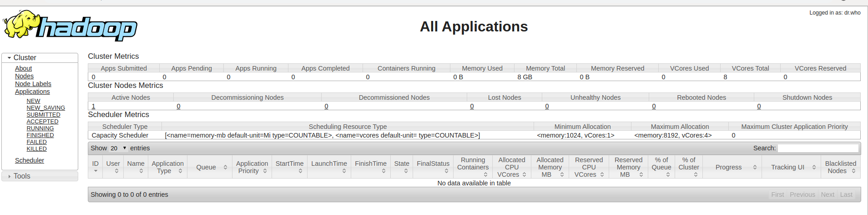Go to Previous page of entries
The width and height of the screenshot is (868, 215).
point(802,195)
